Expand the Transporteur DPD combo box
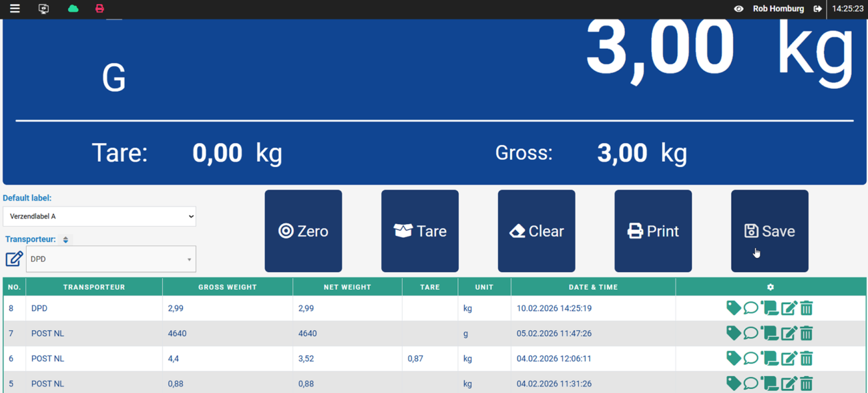Screen dimensions: 868x393 tap(111, 259)
